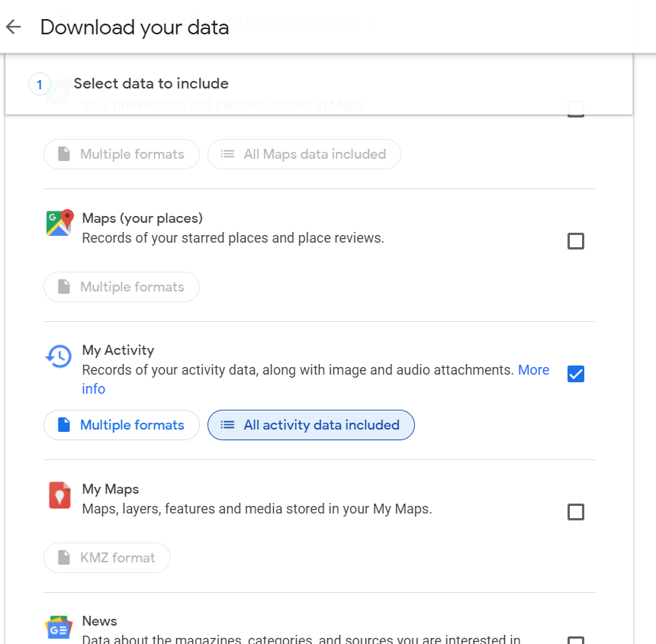
Task: Open the More info link
Action: [533, 370]
